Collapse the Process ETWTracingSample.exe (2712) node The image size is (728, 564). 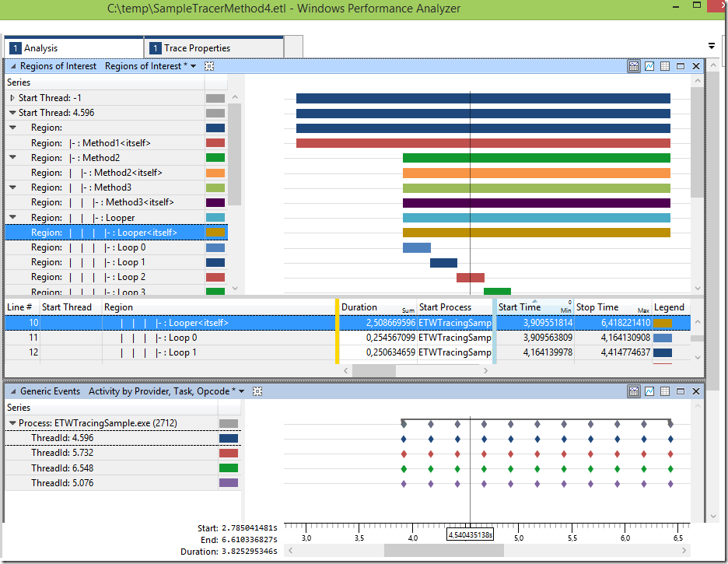(x=12, y=423)
